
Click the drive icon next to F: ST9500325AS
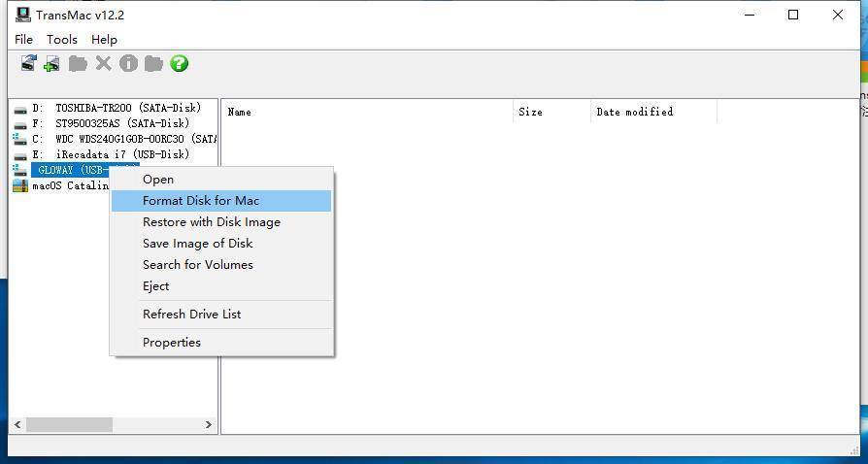[20, 124]
